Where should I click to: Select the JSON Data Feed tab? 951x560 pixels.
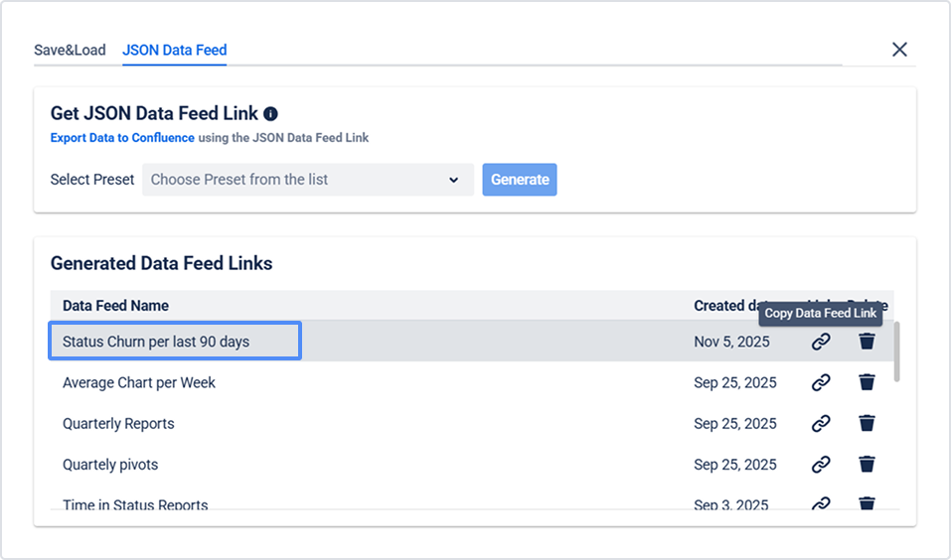(x=175, y=50)
